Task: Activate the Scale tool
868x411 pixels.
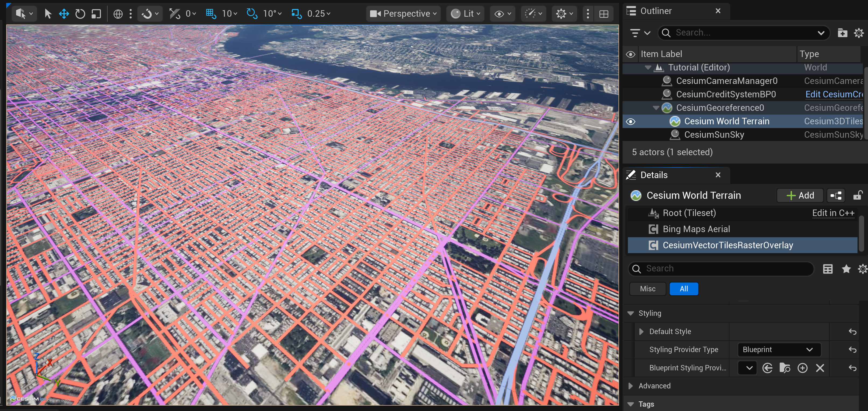Action: click(x=96, y=14)
